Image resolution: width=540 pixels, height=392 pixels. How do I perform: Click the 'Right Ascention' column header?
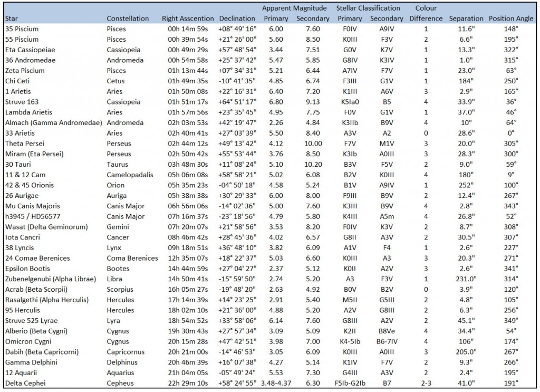click(188, 18)
